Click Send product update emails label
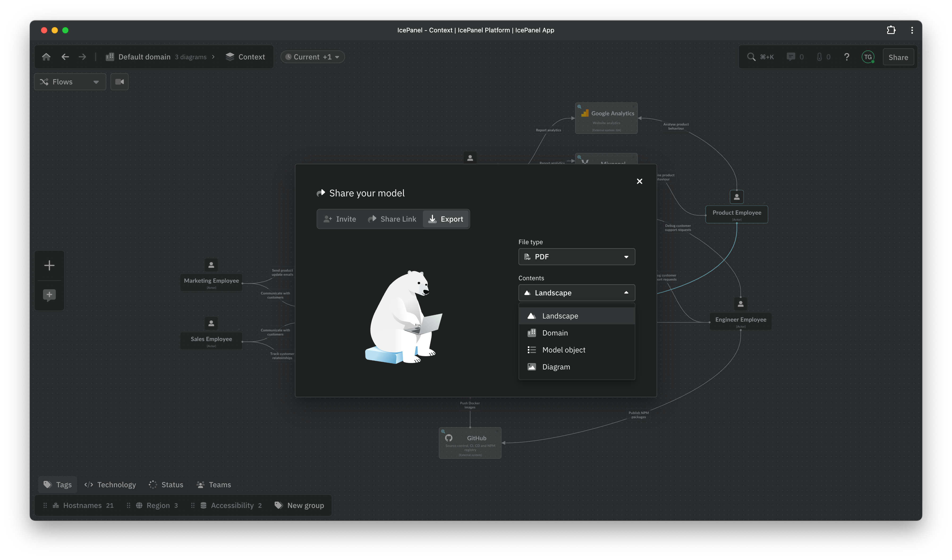The image size is (952, 560). [282, 273]
